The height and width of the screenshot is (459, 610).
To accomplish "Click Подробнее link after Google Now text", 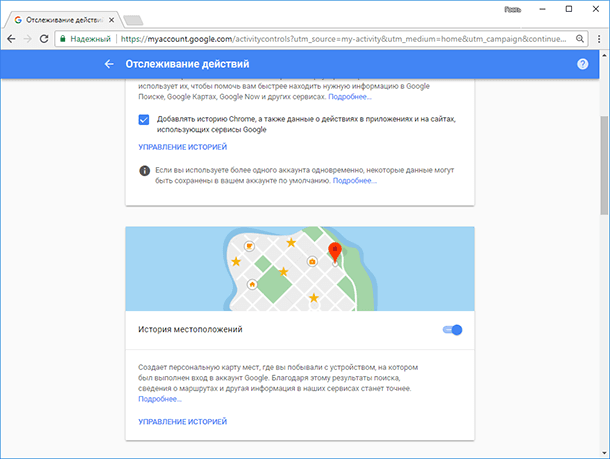I will click(350, 97).
